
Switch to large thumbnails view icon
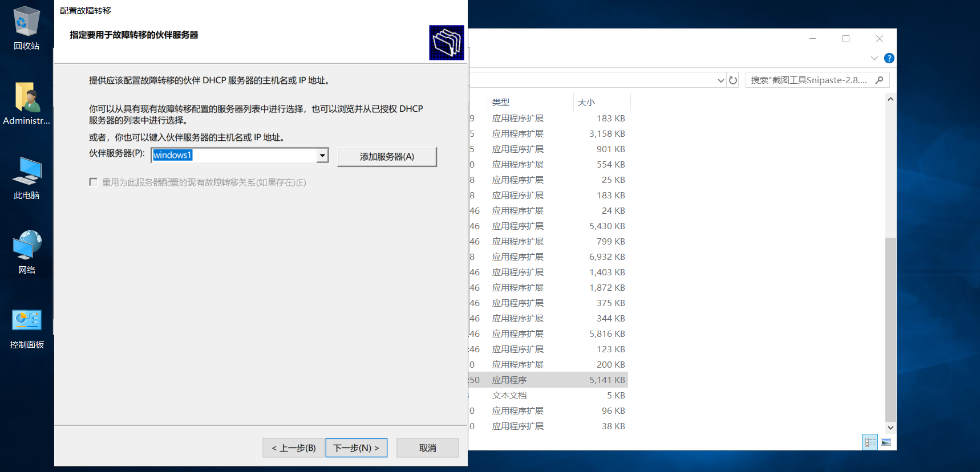(x=886, y=442)
